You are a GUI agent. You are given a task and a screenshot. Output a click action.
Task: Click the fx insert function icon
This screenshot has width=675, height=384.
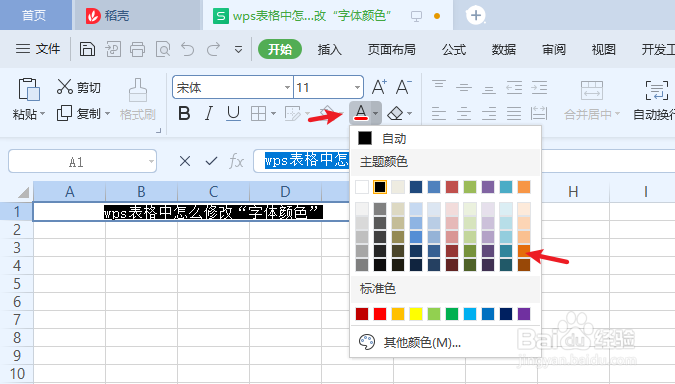pyautogui.click(x=236, y=162)
